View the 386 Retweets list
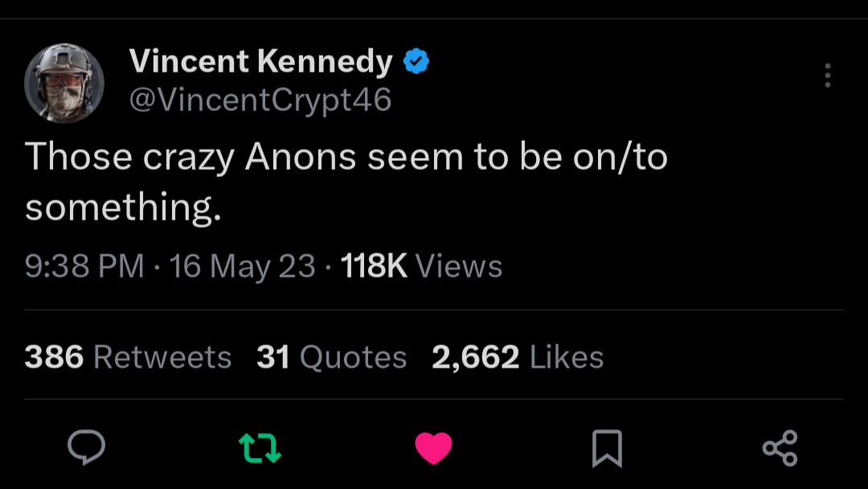Image resolution: width=868 pixels, height=489 pixels. tap(128, 357)
